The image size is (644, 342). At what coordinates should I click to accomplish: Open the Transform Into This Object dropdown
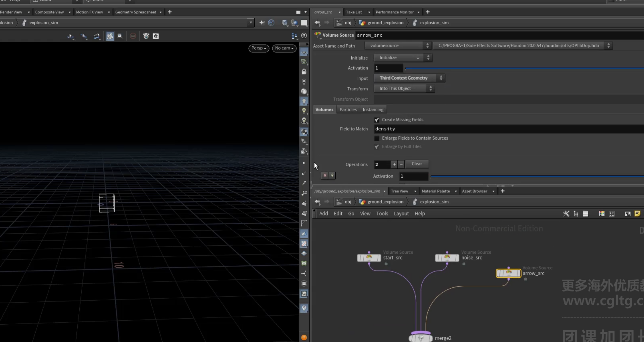[x=404, y=89]
